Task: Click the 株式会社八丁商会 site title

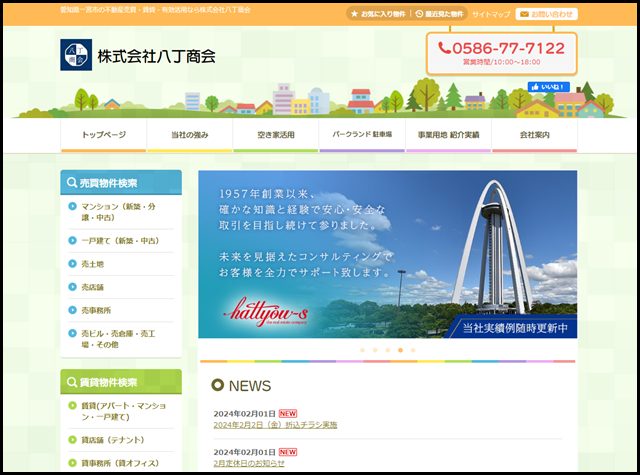Action: [x=157, y=56]
